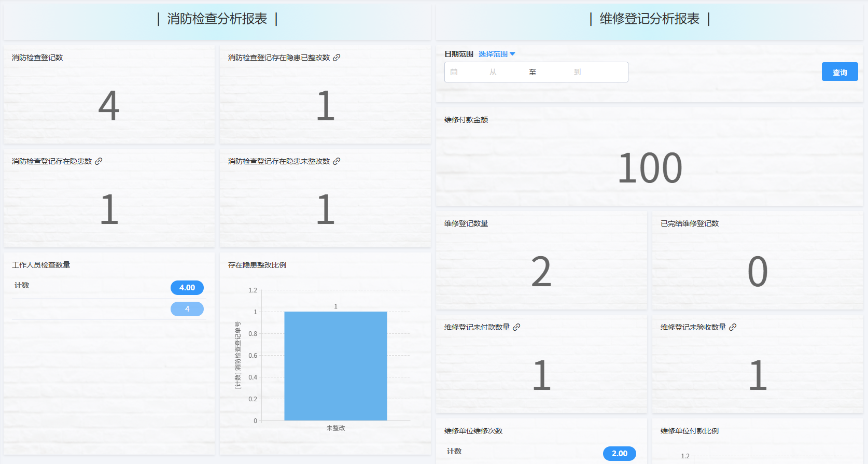Click link icon beside 消防检查登记存在隐患未整改数
Viewport: 868px width, 464px height.
pos(337,161)
